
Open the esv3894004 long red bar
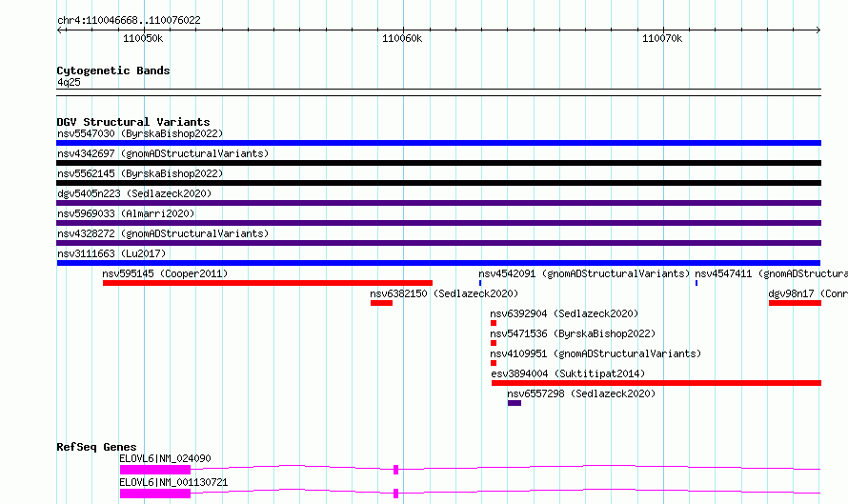656,383
